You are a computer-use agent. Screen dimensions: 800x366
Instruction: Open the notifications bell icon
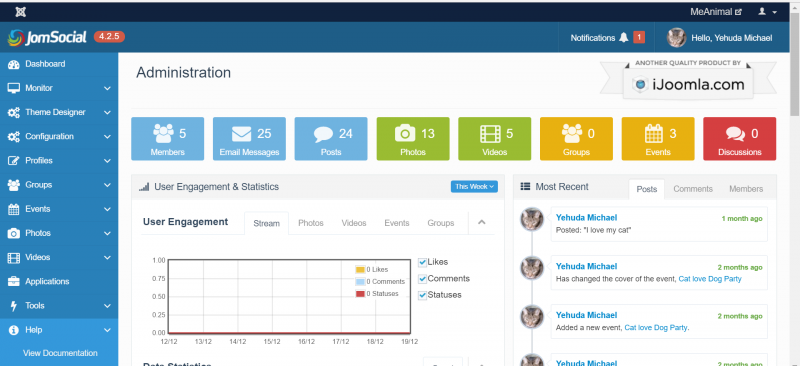(623, 38)
